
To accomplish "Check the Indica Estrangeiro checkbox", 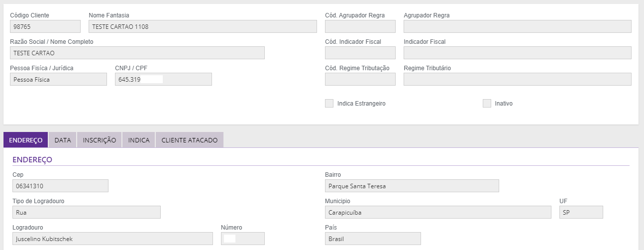I will pyautogui.click(x=329, y=104).
